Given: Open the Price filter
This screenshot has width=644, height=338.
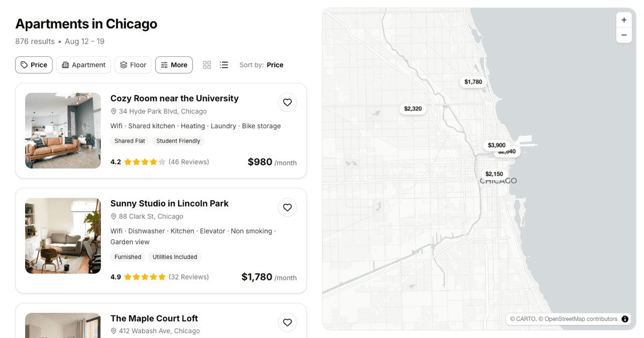Looking at the screenshot, I should (x=34, y=65).
